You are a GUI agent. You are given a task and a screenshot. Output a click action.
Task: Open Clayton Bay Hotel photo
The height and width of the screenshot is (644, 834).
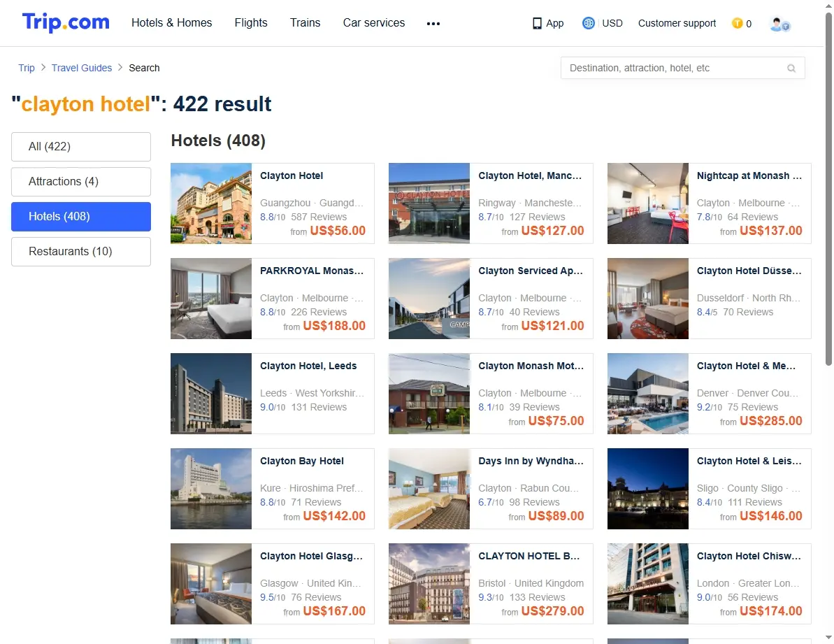coord(211,489)
